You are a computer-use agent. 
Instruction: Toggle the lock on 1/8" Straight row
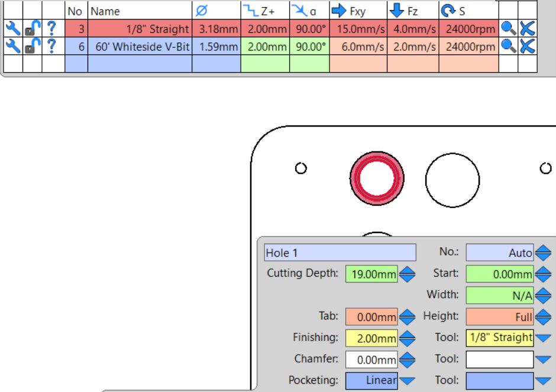[x=33, y=28]
